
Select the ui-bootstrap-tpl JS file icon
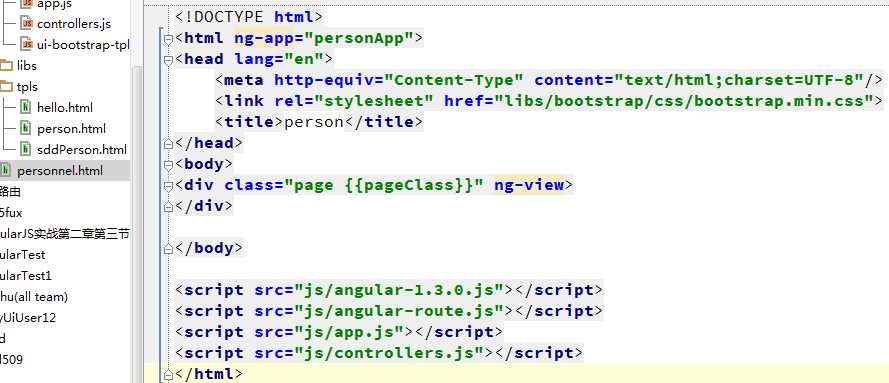[27, 44]
